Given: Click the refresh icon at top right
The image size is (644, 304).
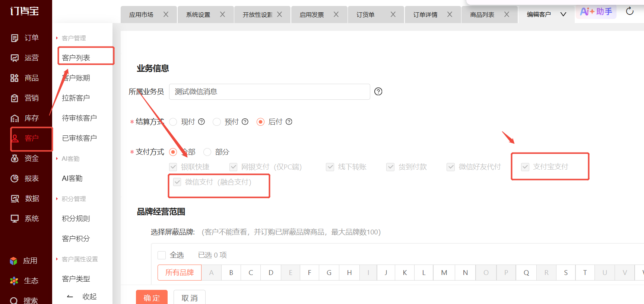Looking at the screenshot, I should click(630, 11).
